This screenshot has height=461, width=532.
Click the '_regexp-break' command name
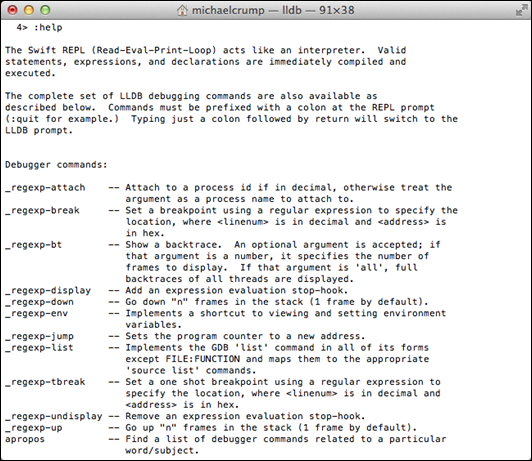(42, 210)
